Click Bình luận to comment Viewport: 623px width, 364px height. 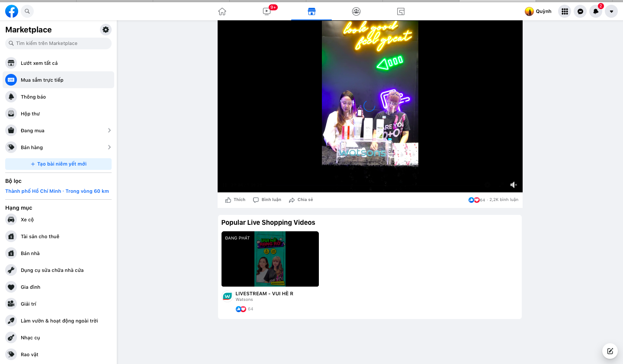tap(267, 200)
